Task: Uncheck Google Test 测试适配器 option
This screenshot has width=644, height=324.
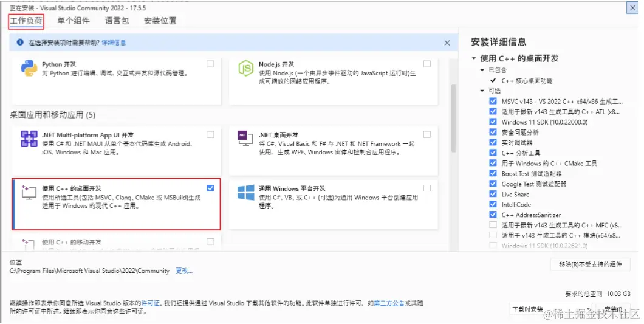Action: coord(493,184)
